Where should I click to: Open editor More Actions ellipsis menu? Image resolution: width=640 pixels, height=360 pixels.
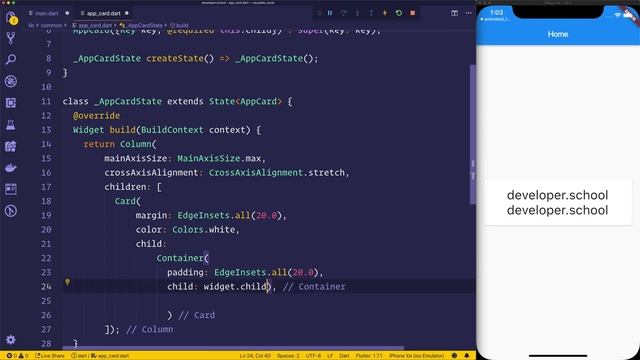tap(469, 13)
